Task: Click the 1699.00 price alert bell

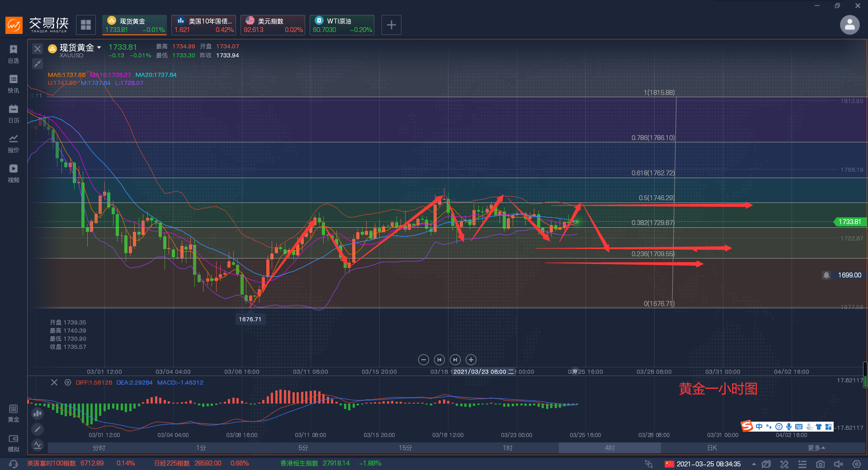Action: click(826, 275)
